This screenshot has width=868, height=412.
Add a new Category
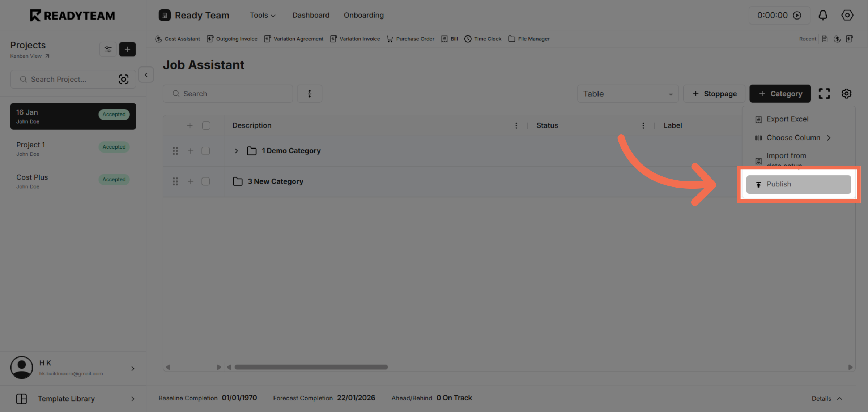(x=780, y=93)
